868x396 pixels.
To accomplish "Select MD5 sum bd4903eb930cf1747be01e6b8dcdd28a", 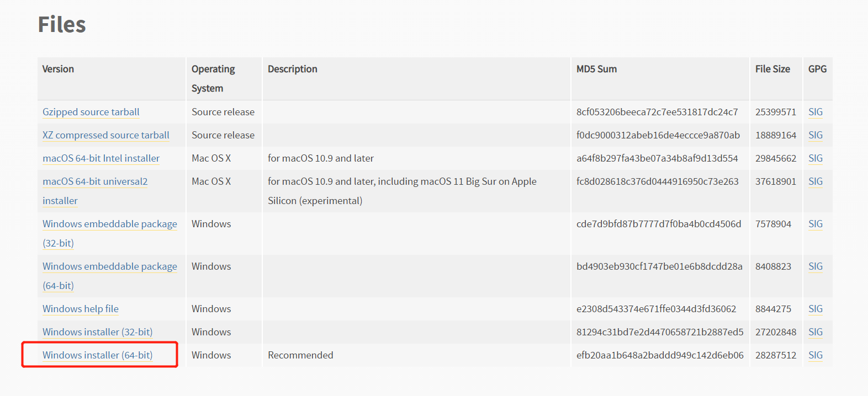I will click(659, 266).
